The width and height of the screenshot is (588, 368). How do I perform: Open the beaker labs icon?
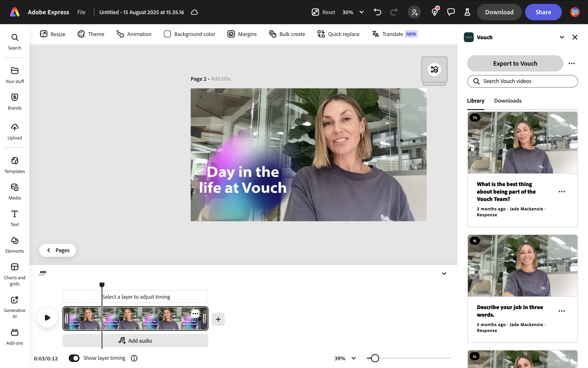[x=467, y=12]
